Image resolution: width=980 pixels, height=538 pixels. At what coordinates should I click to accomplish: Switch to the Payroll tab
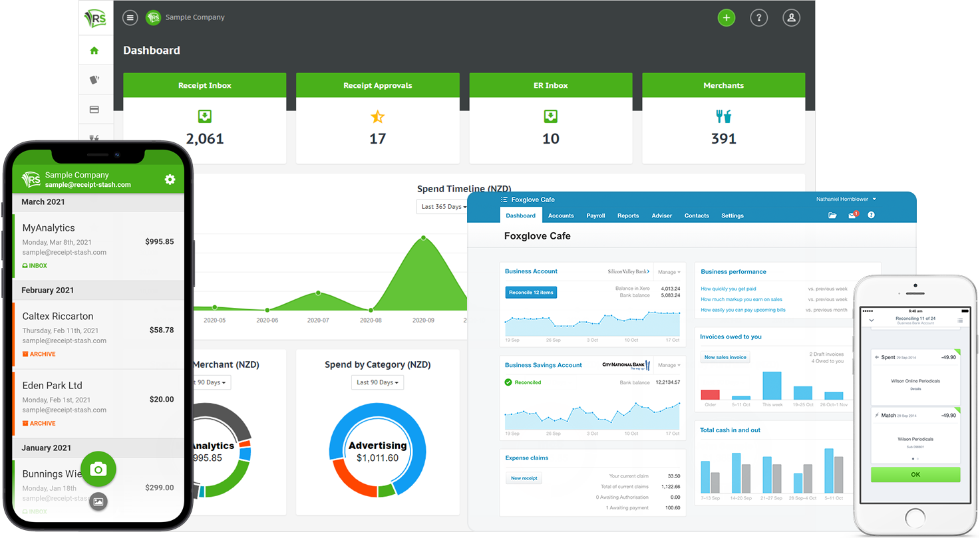[x=595, y=215]
